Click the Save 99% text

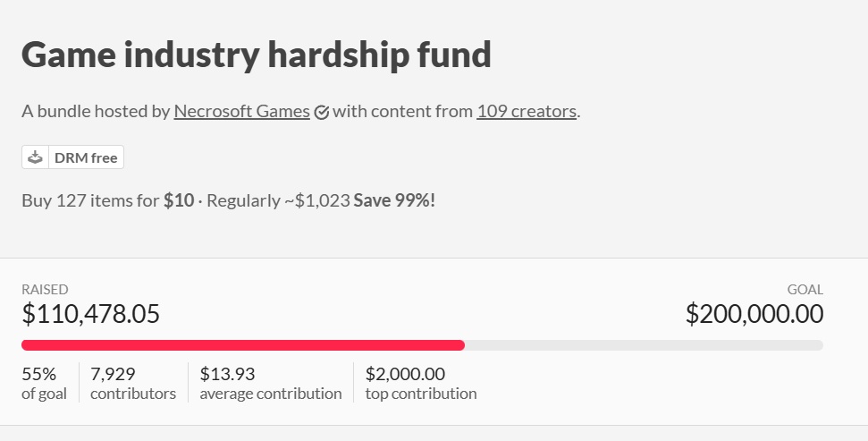(394, 200)
